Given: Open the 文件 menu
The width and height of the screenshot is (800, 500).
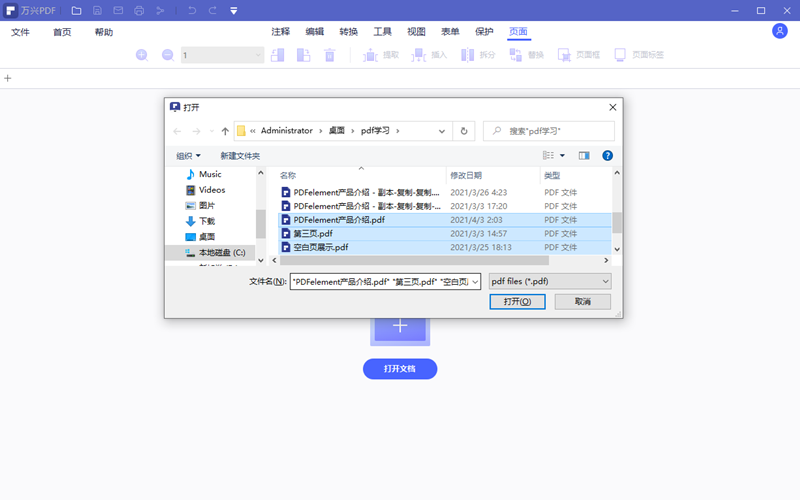Looking at the screenshot, I should pos(21,32).
